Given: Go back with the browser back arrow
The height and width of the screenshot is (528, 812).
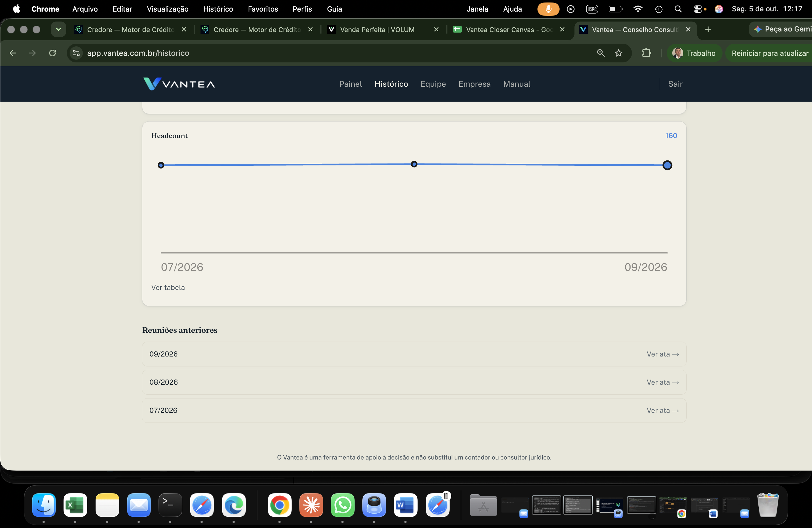Looking at the screenshot, I should 13,53.
